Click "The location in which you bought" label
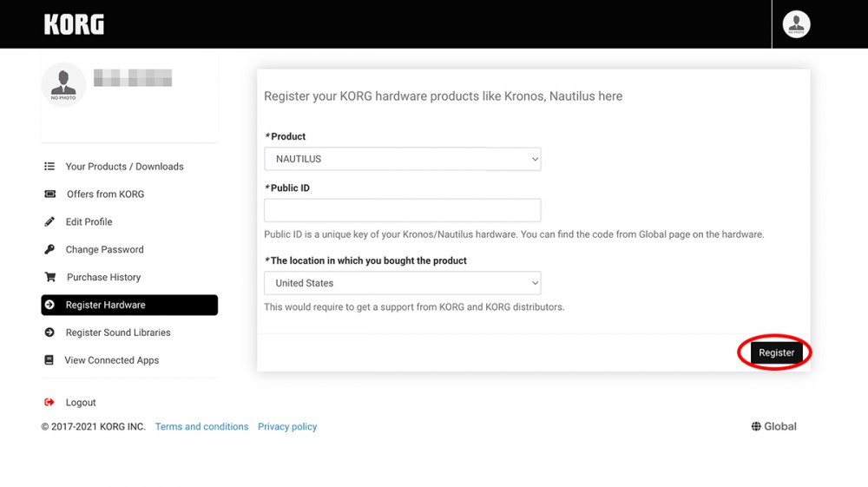Screen dimensions: 868x487 tap(365, 260)
